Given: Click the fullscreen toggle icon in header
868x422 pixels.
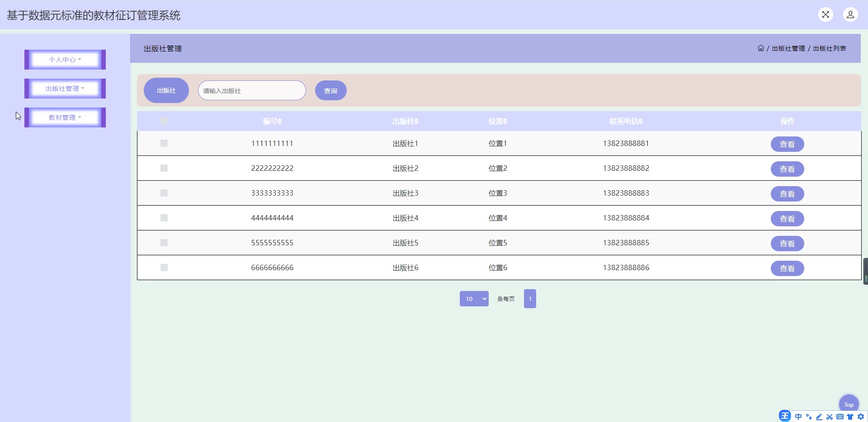Looking at the screenshot, I should (x=826, y=14).
